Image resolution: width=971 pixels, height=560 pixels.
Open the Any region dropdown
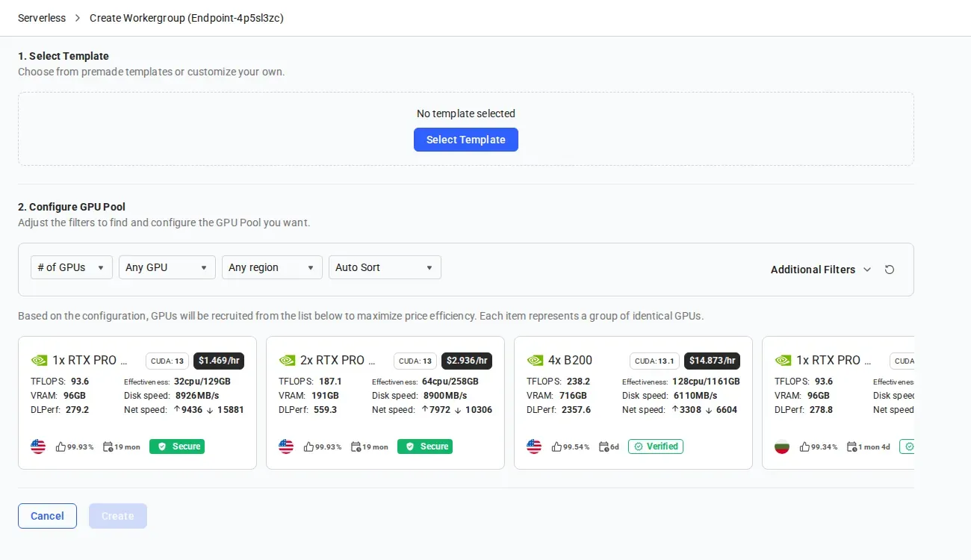(x=272, y=267)
